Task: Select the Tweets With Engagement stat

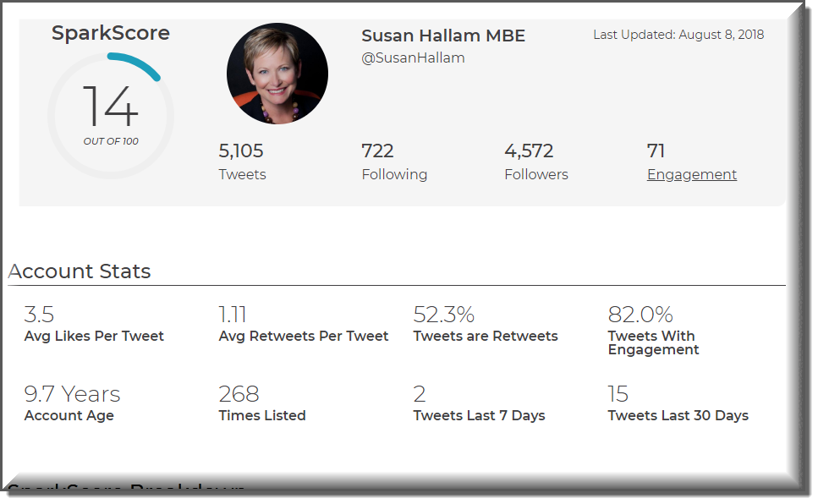Action: [x=651, y=330]
